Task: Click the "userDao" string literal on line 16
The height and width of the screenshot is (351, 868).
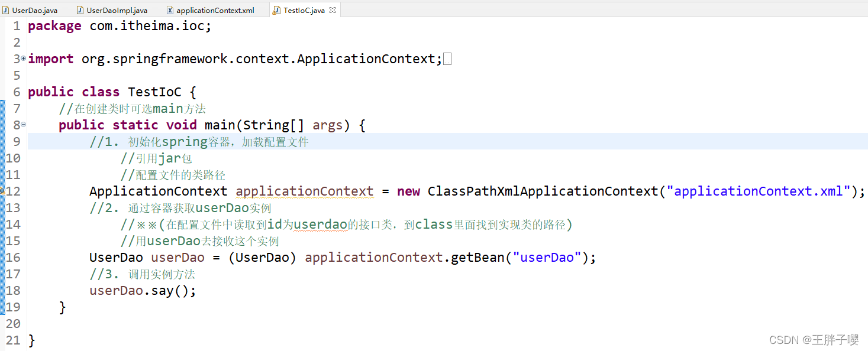Action: (x=547, y=258)
